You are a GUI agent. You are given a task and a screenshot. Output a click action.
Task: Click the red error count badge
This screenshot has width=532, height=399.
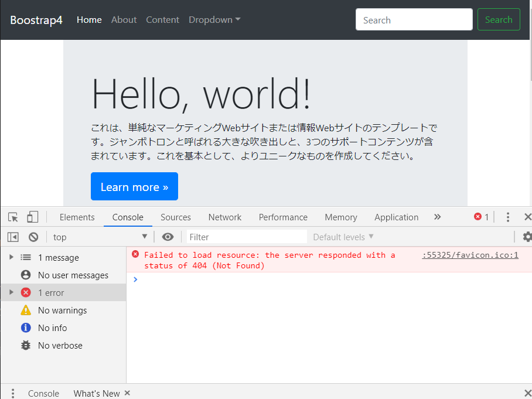(481, 217)
